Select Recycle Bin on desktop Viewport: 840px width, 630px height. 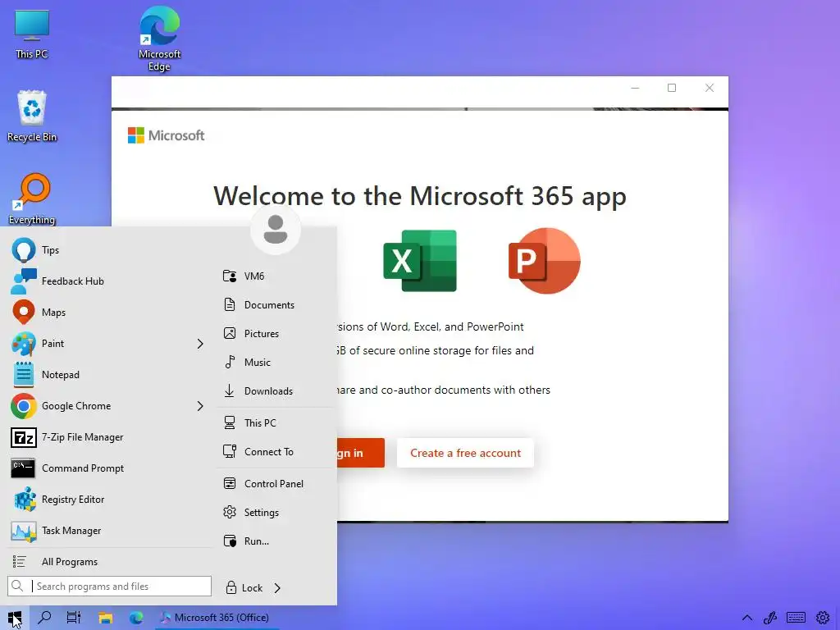point(32,116)
